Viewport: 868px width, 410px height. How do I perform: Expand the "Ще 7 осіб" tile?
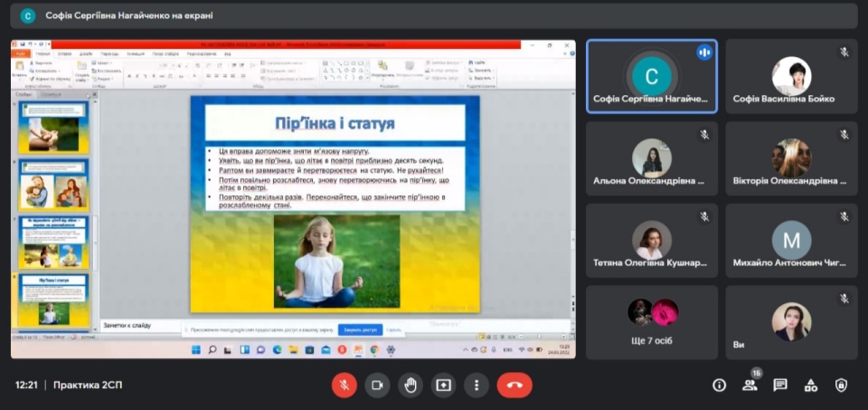point(652,321)
